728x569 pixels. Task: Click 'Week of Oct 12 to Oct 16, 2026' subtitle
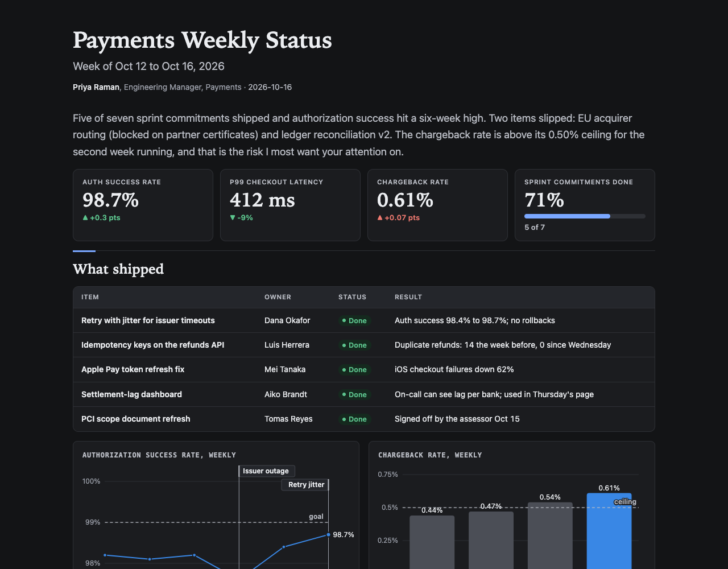[x=148, y=67]
